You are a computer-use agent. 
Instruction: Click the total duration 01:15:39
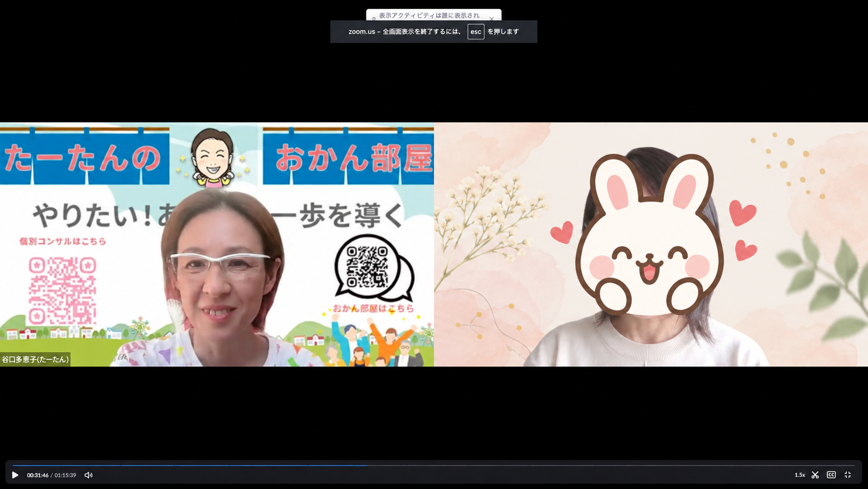(x=65, y=475)
